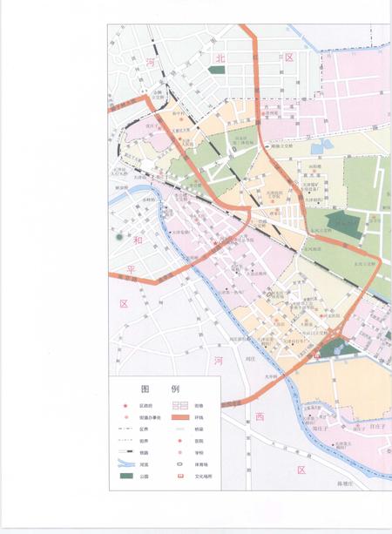392x534 pixels.
Task: Click the green 公园 park swatch in legend
Action: tap(126, 476)
